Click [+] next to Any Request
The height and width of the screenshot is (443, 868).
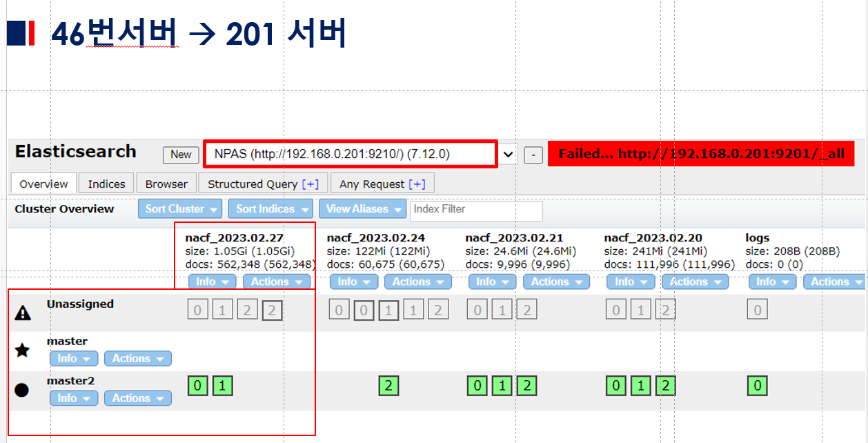(x=417, y=184)
